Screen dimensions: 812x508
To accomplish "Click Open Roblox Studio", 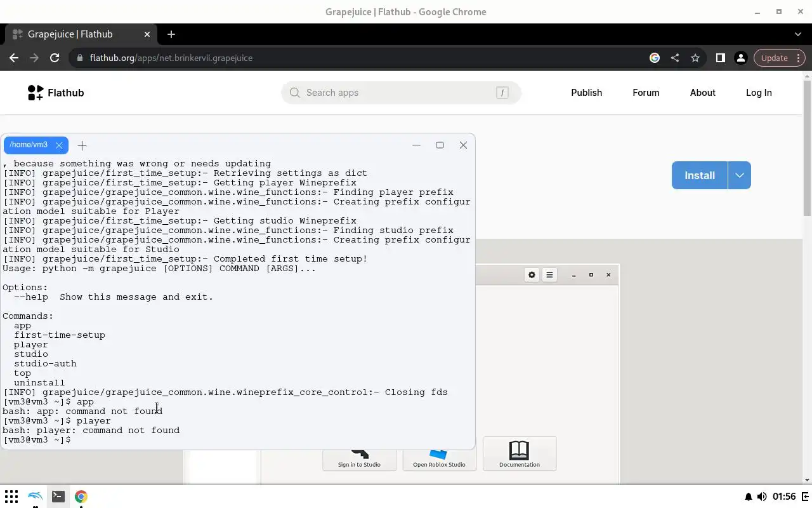I will click(439, 460).
